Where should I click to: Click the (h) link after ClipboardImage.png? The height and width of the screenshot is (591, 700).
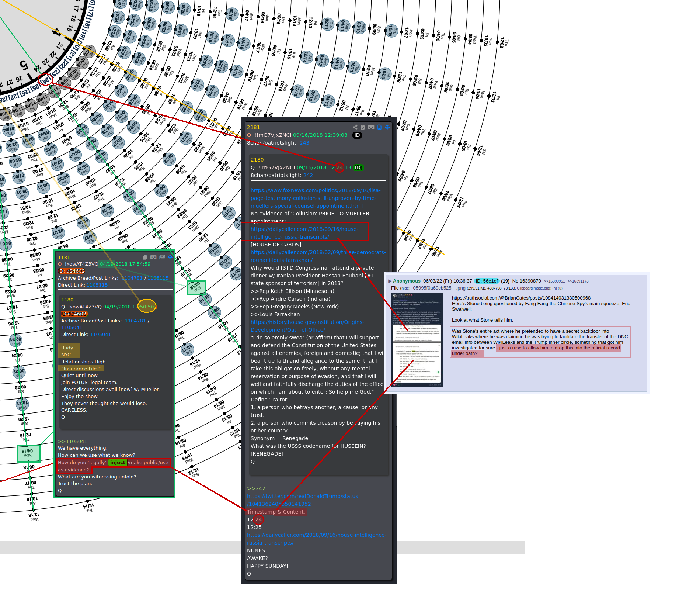pyautogui.click(x=554, y=288)
